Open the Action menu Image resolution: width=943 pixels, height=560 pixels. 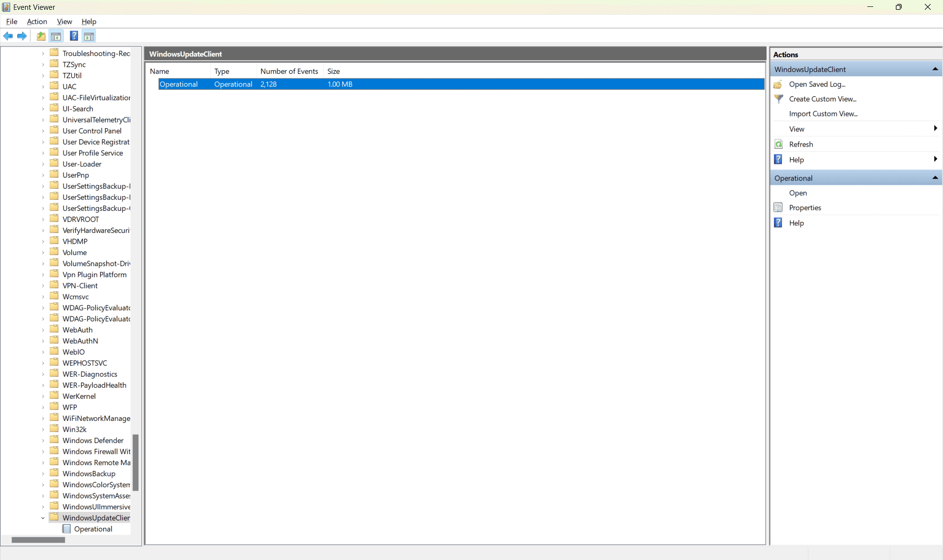37,22
